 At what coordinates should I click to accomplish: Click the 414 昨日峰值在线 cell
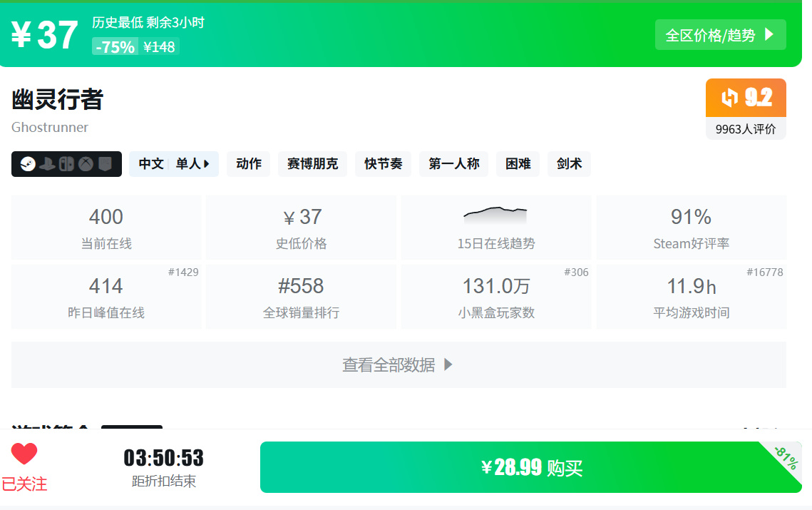pos(106,297)
